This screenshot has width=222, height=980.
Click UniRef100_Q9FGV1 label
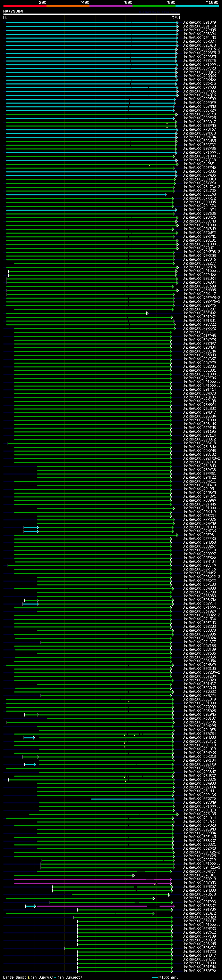199,496
